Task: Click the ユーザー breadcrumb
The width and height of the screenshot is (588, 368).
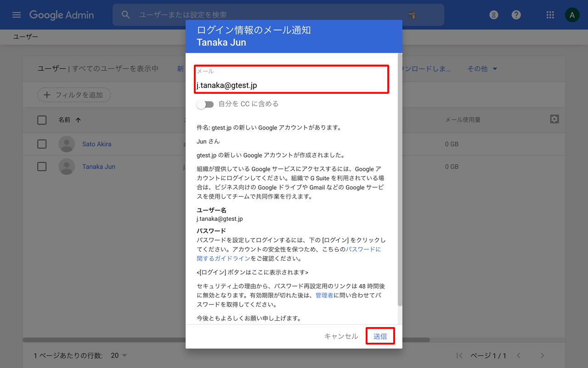Action: (26, 36)
